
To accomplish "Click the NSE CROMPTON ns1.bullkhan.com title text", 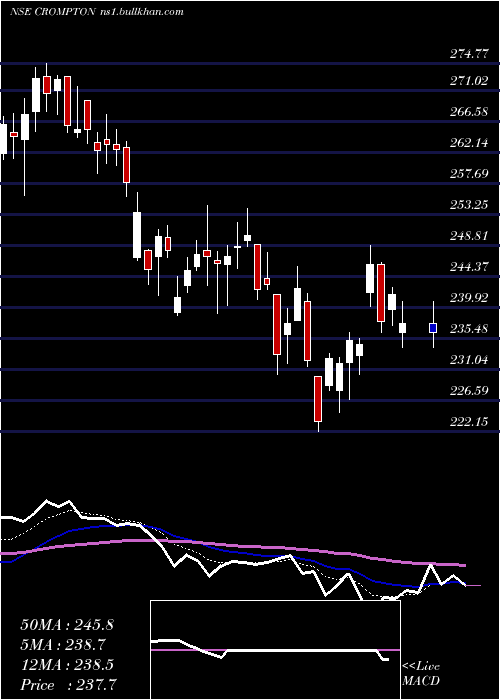I will [x=97, y=12].
